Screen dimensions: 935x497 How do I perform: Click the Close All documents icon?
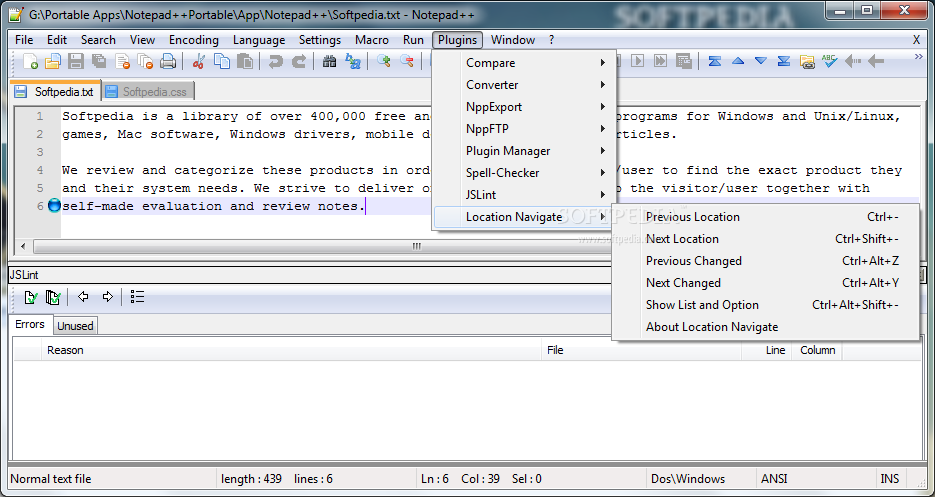[x=145, y=61]
